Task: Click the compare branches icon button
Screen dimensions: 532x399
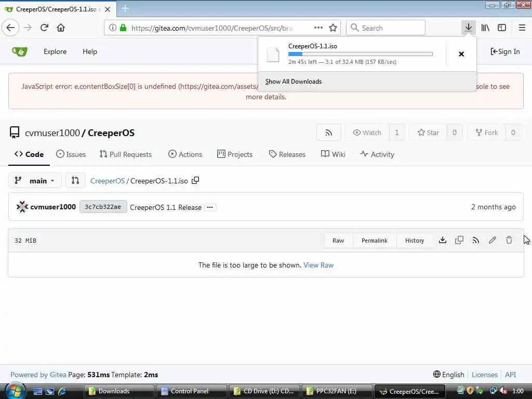Action: point(75,181)
